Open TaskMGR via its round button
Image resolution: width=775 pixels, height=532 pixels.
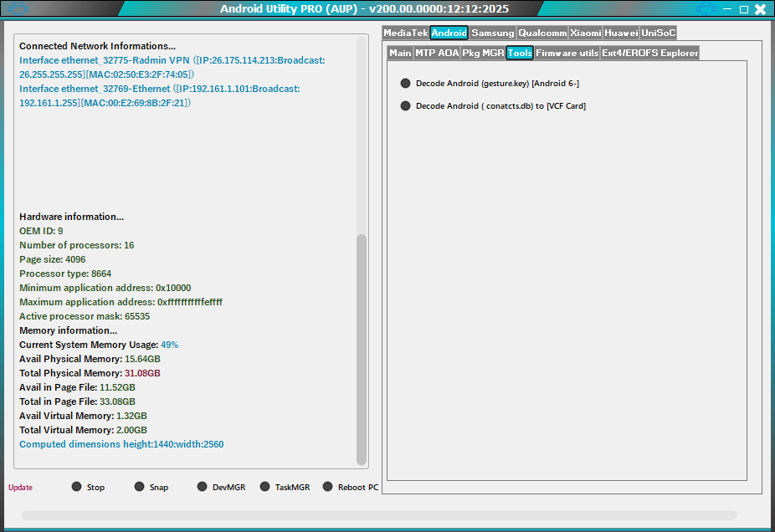tap(264, 487)
